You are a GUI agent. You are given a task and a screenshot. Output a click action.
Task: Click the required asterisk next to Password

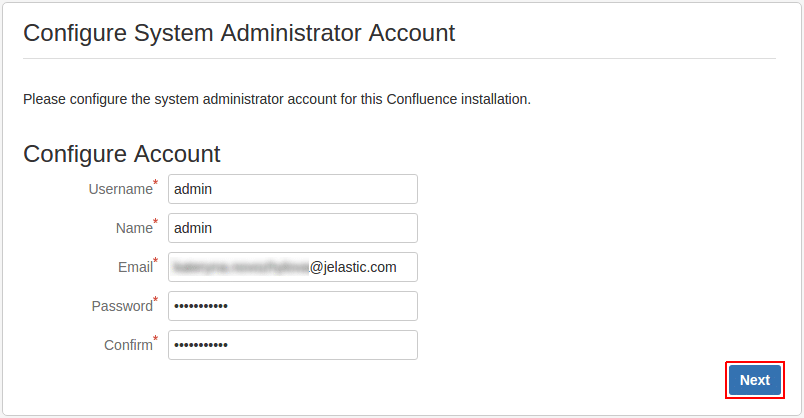click(156, 300)
